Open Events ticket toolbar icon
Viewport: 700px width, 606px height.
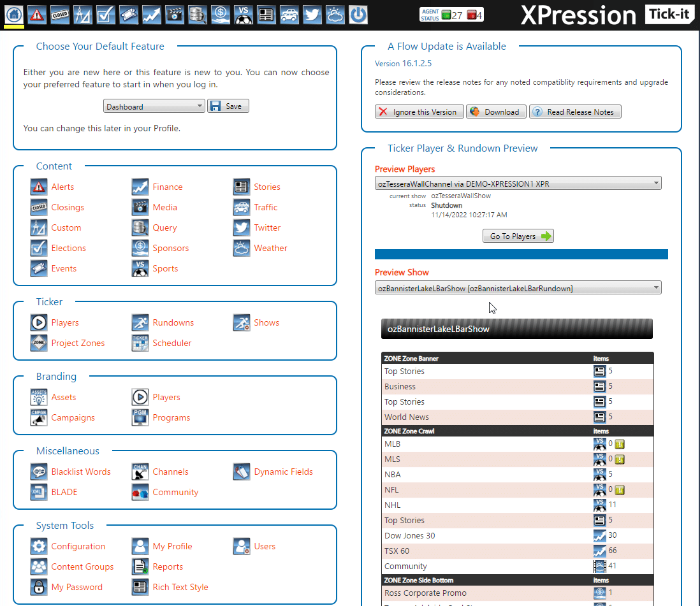(x=129, y=15)
